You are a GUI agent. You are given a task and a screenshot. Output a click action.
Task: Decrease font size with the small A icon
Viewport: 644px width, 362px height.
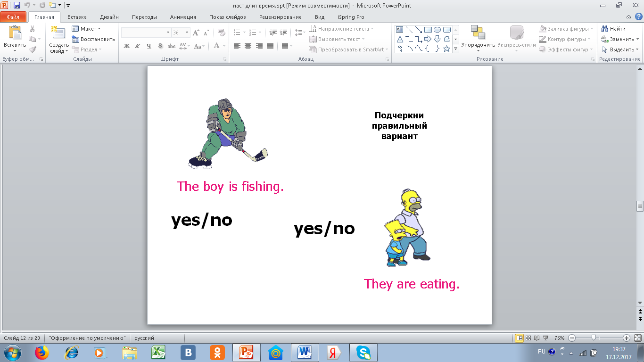click(x=206, y=33)
